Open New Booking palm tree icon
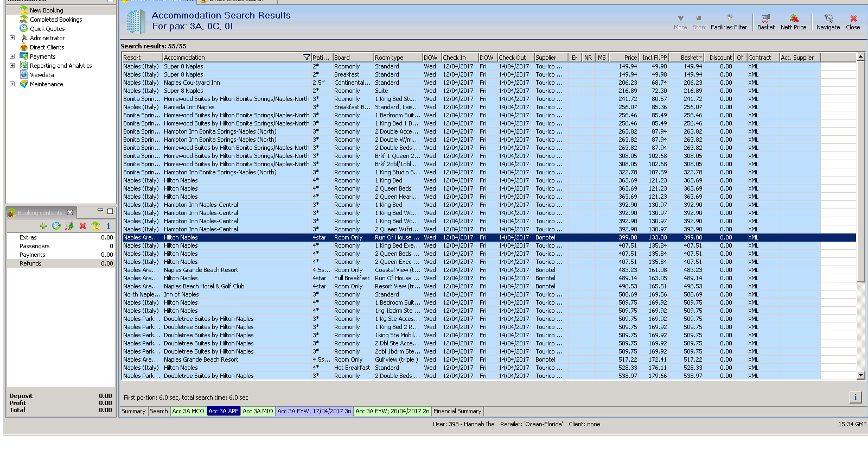The height and width of the screenshot is (467, 868). (24, 10)
